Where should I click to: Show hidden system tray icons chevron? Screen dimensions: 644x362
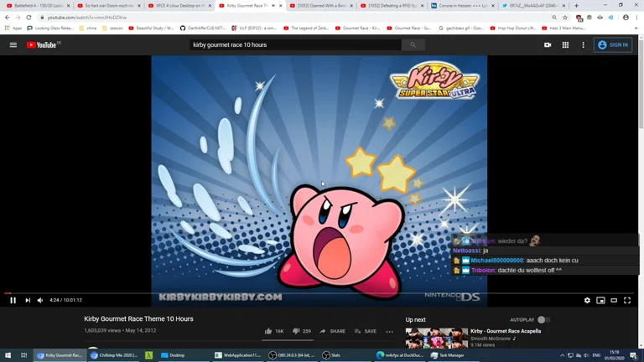click(x=562, y=355)
